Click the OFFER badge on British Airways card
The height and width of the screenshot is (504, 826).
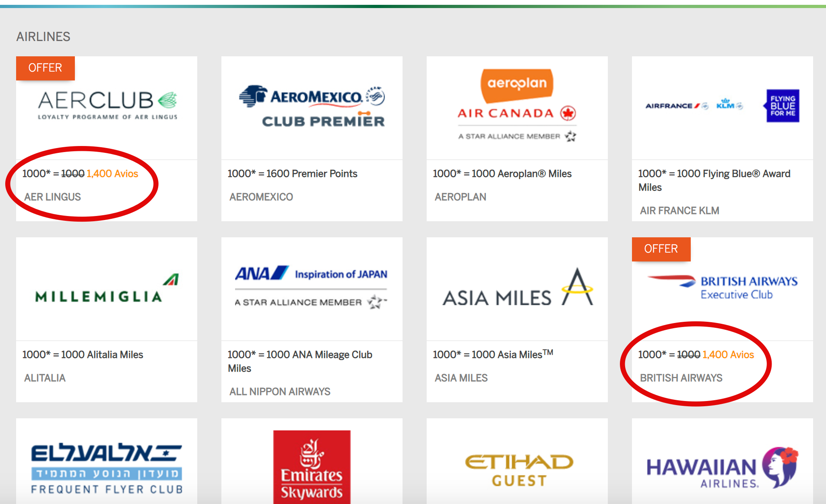click(x=661, y=249)
